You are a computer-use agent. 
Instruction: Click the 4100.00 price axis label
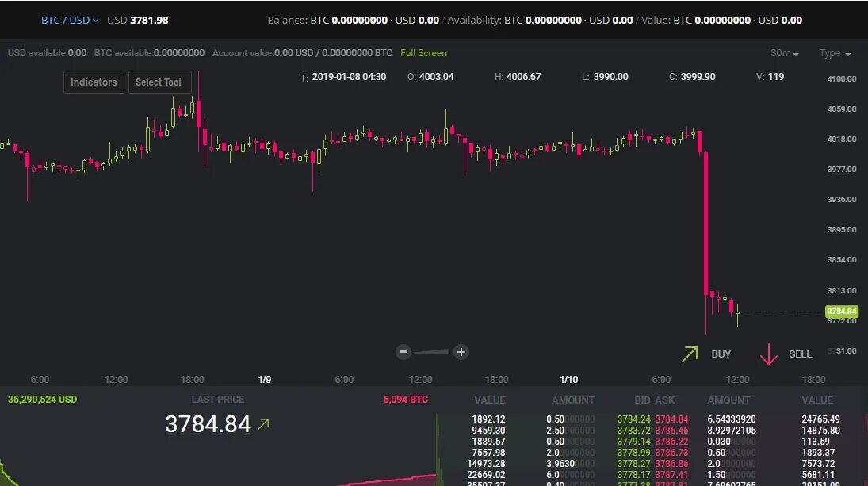coord(841,78)
